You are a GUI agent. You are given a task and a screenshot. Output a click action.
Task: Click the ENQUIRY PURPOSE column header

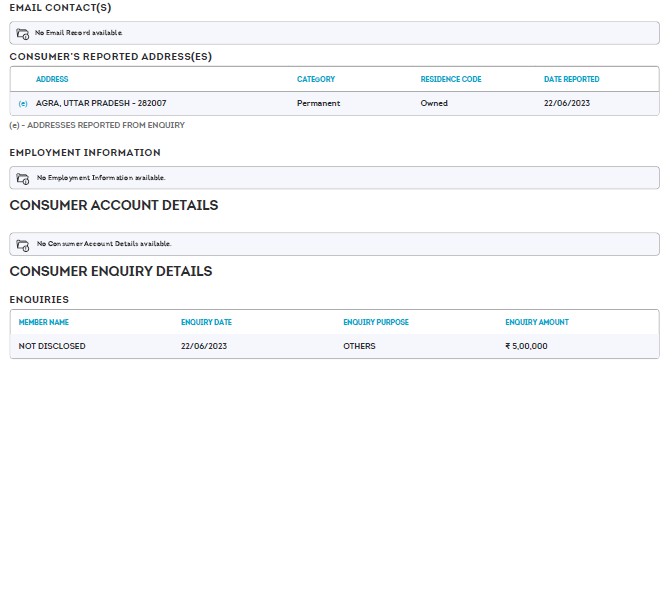click(376, 322)
